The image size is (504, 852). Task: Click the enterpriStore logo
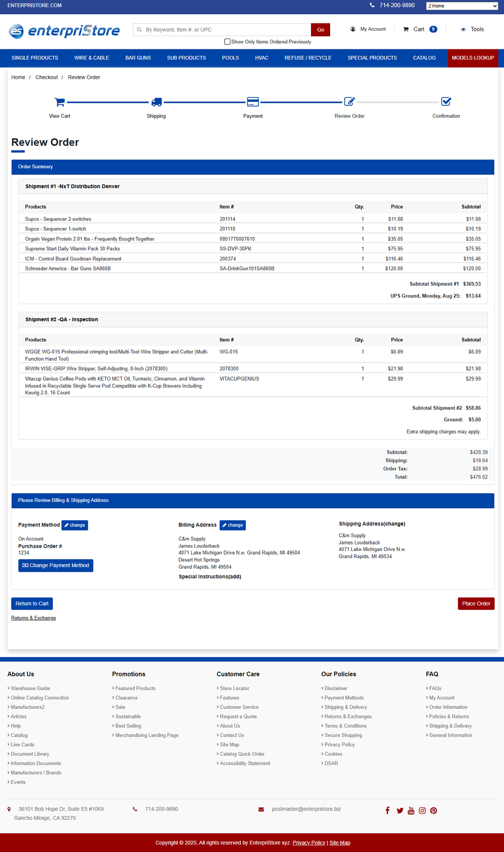point(64,31)
